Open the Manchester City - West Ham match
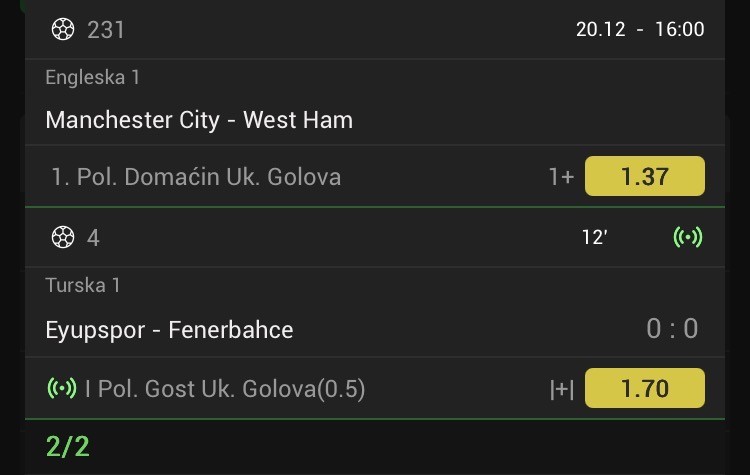Screen dimensions: 750x475 tap(199, 121)
